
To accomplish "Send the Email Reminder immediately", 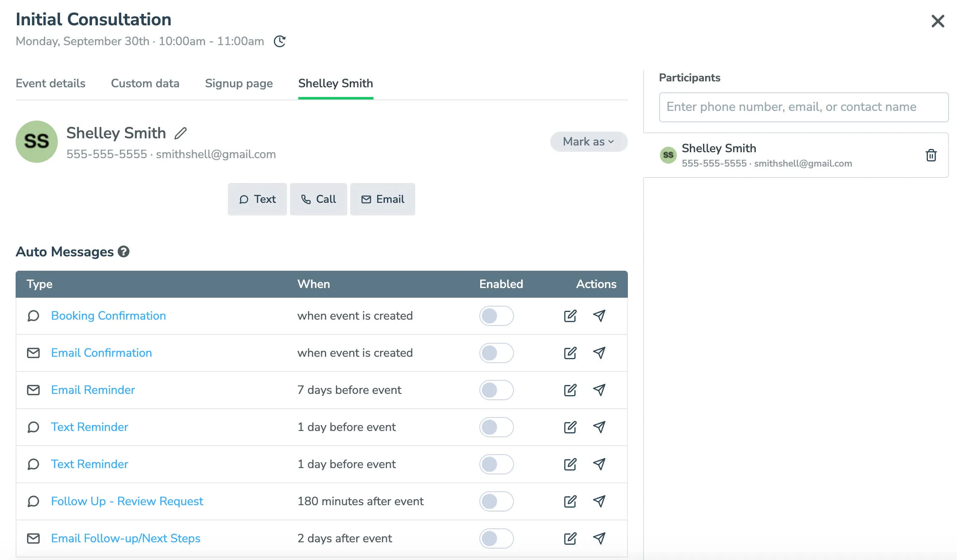I will (x=599, y=390).
